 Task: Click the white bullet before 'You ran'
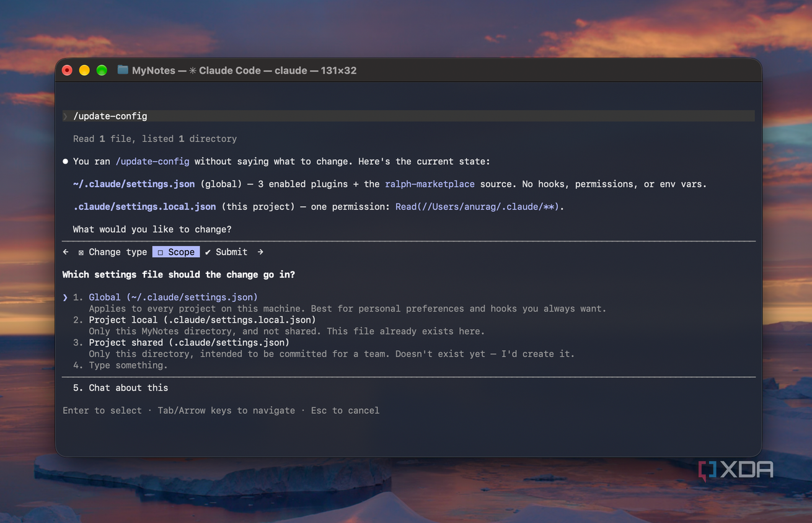pyautogui.click(x=66, y=162)
